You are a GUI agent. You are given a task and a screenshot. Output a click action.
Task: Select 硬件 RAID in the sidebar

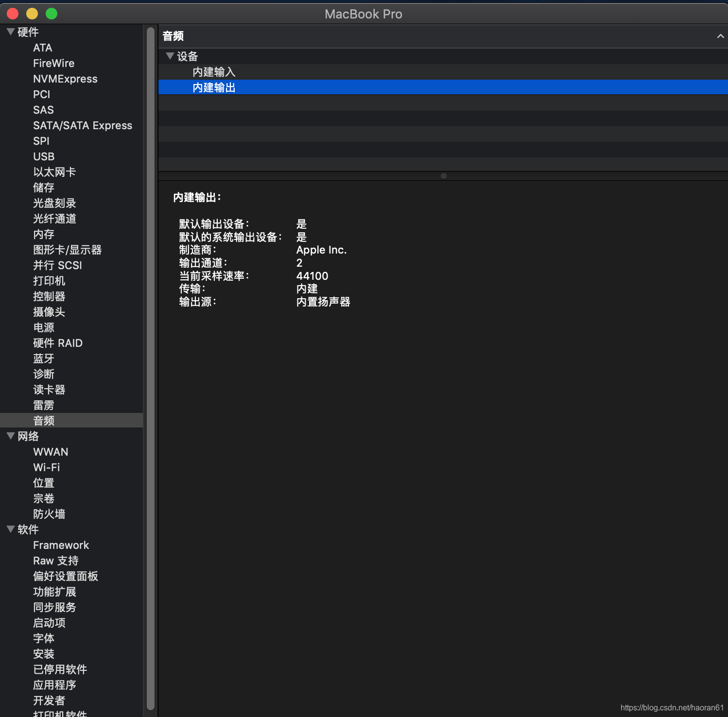click(x=58, y=343)
